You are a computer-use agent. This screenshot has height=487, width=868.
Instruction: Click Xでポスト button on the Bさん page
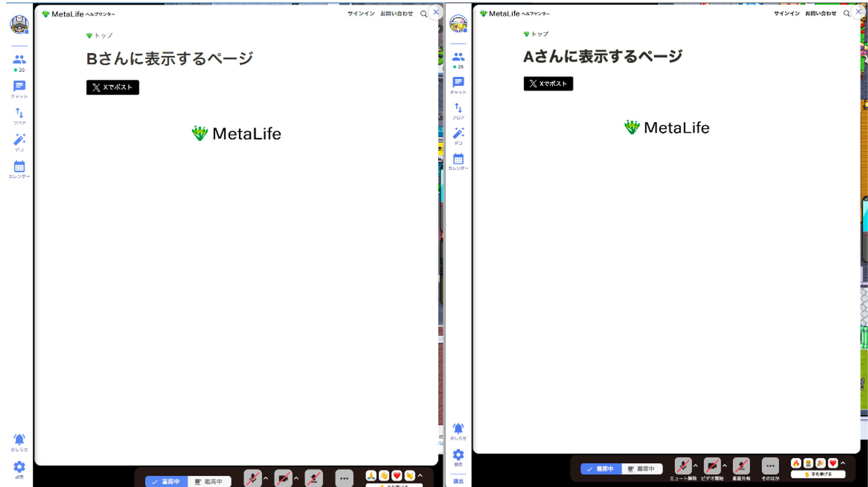pyautogui.click(x=113, y=87)
